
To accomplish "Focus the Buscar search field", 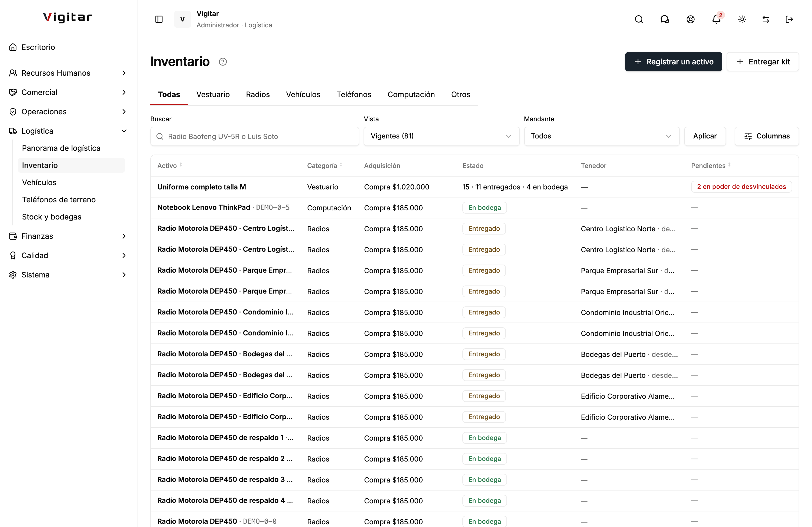I will tap(255, 136).
